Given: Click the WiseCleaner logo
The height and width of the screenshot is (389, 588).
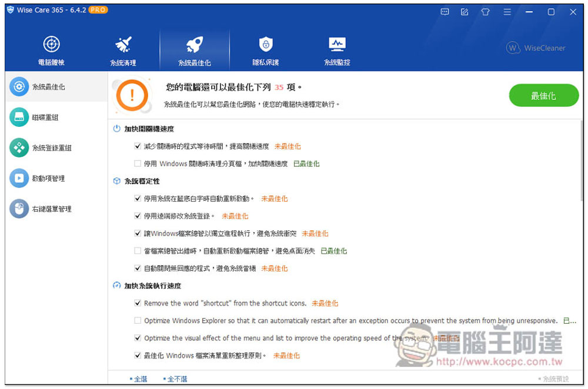Looking at the screenshot, I should coord(536,48).
